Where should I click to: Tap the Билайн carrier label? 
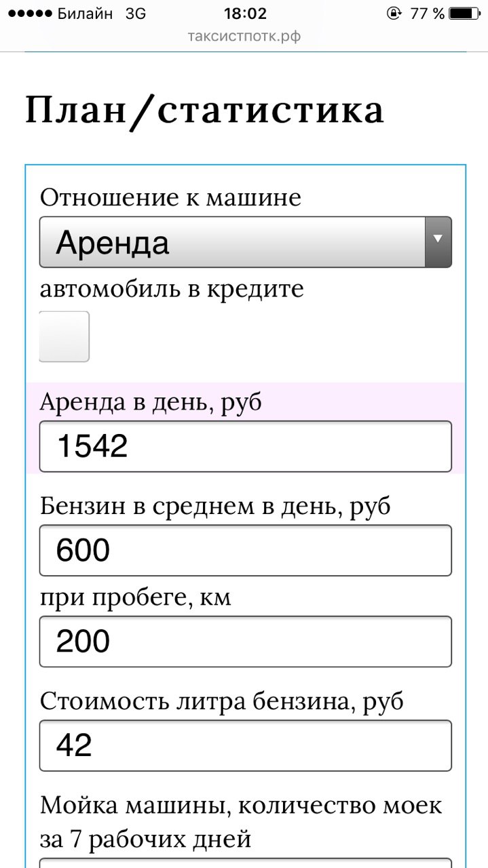tap(85, 14)
